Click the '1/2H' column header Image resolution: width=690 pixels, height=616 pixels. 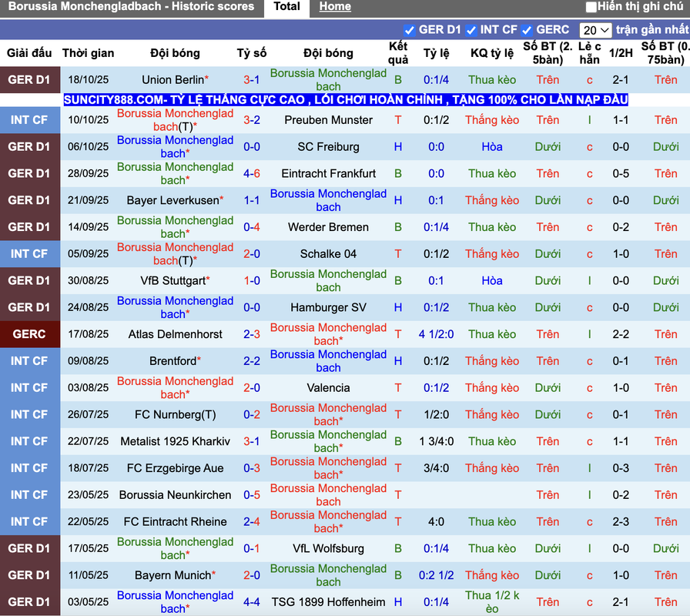tap(621, 53)
